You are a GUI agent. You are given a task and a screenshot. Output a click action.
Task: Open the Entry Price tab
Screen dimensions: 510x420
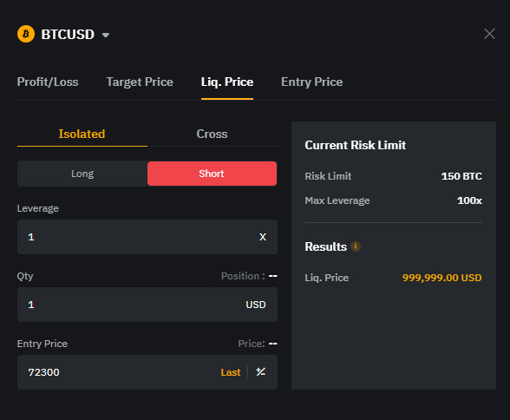tap(311, 82)
